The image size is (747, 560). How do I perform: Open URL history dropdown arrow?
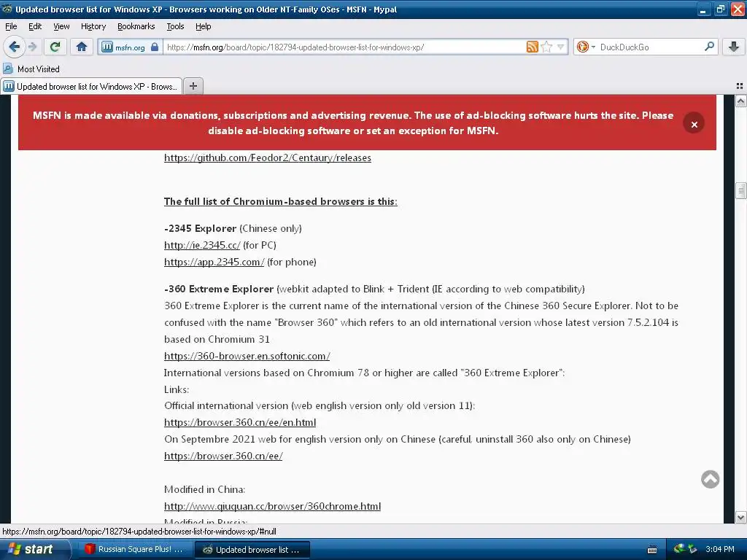point(561,47)
